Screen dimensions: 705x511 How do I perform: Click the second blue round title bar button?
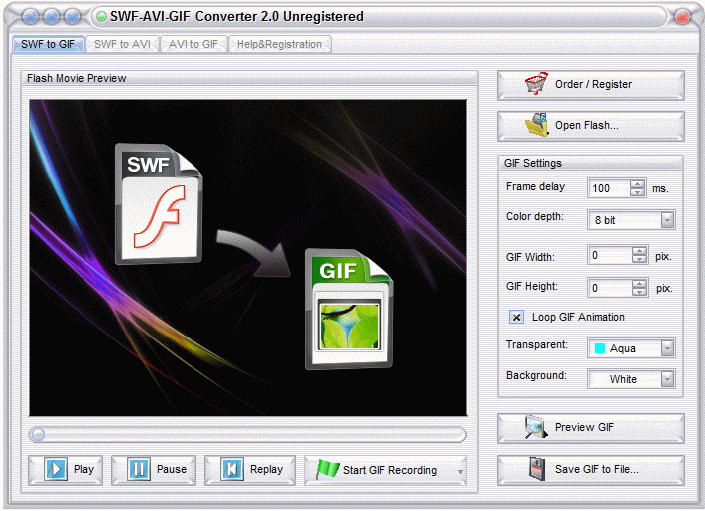(52, 17)
